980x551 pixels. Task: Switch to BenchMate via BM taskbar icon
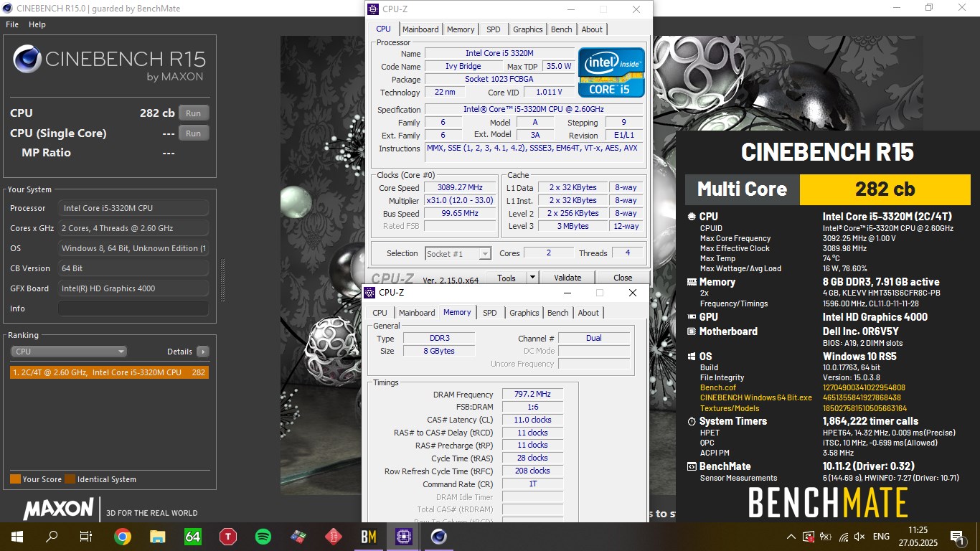(x=369, y=537)
